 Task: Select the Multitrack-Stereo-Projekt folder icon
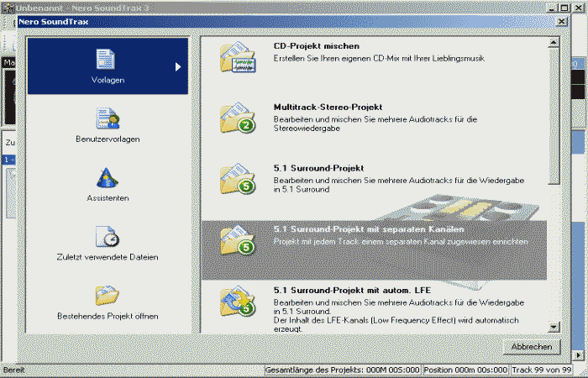click(x=236, y=118)
